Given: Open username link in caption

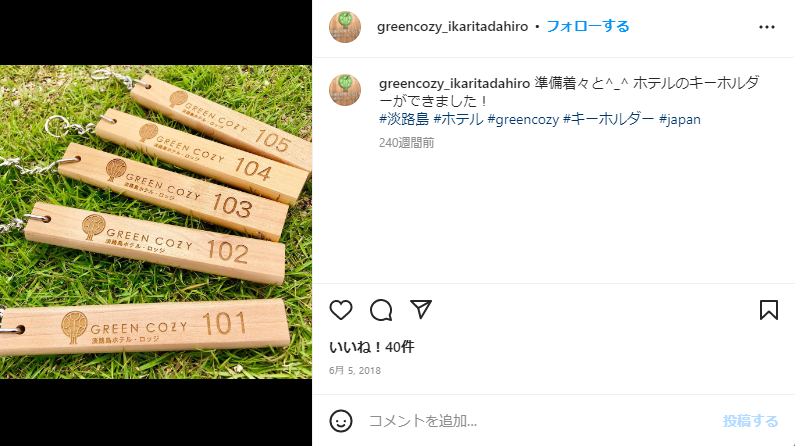Looking at the screenshot, I should [x=454, y=83].
